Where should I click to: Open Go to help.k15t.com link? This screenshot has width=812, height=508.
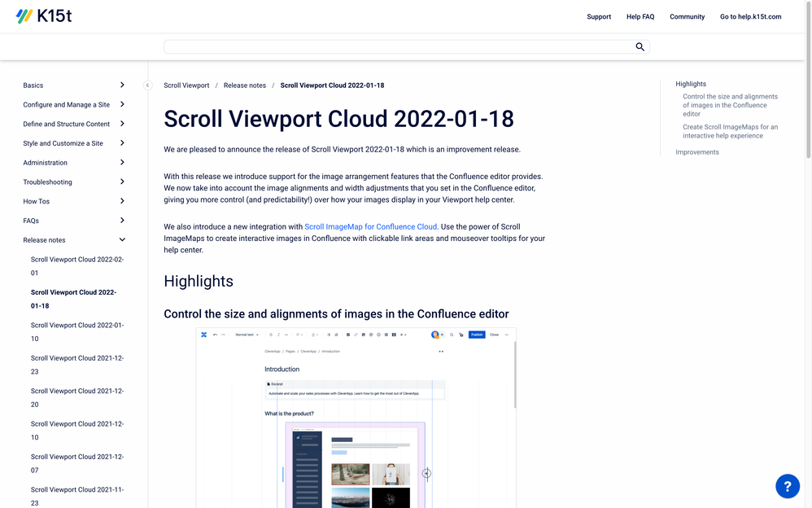coord(750,16)
